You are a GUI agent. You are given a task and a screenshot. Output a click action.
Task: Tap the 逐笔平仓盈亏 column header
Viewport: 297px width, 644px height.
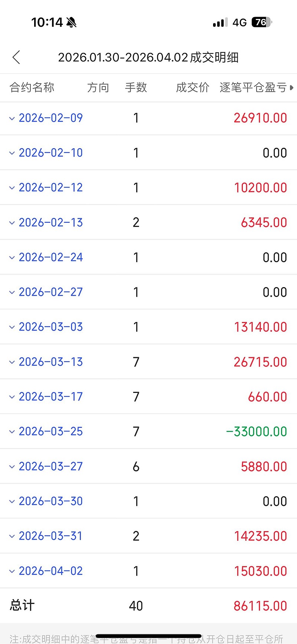click(253, 88)
